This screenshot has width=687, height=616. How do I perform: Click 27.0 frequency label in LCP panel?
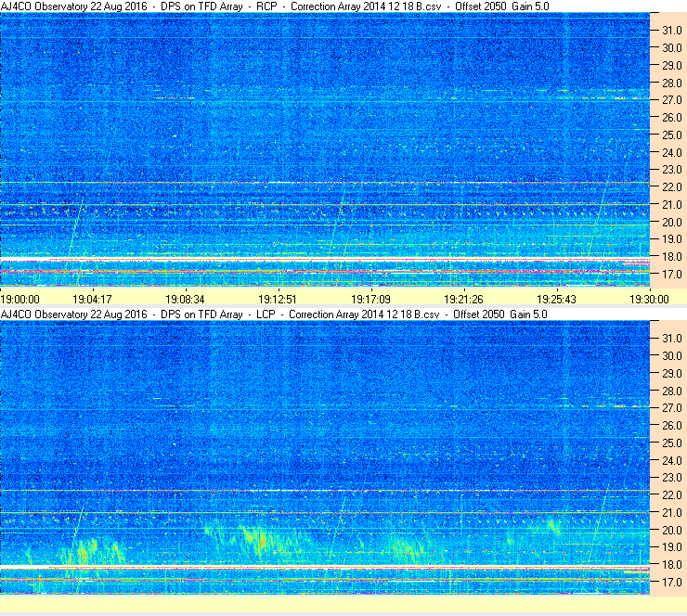click(x=671, y=408)
